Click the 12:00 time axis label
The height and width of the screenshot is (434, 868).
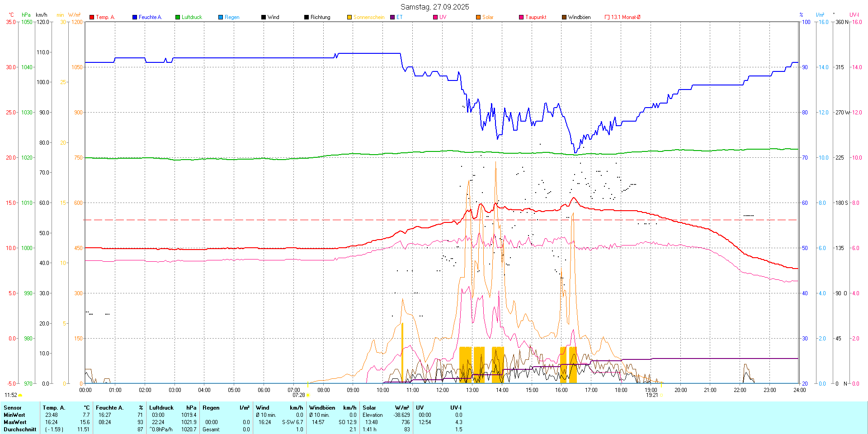point(442,390)
